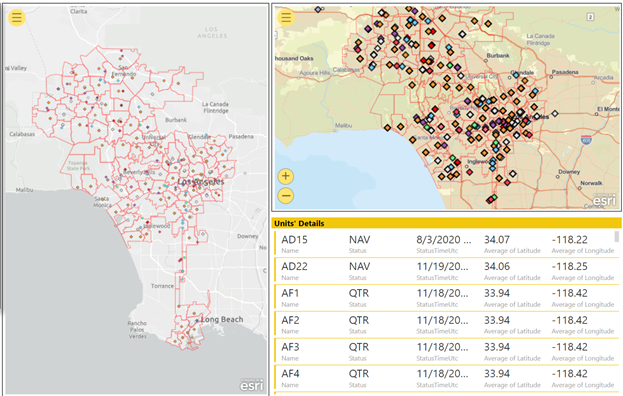Click NAV status of AD15
The width and height of the screenshot is (623, 396).
(360, 240)
